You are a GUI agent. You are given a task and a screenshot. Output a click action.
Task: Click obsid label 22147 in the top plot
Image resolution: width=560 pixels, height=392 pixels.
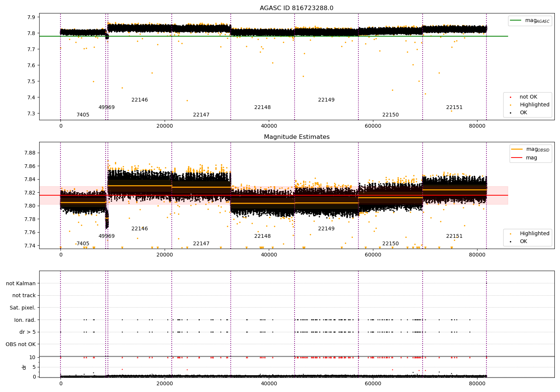tap(201, 115)
